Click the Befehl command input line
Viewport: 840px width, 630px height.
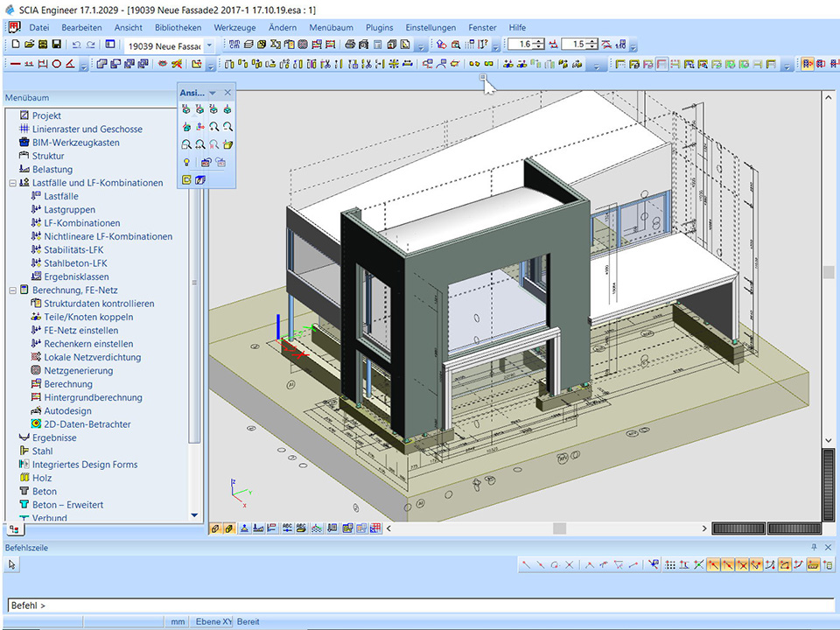pyautogui.click(x=420, y=605)
